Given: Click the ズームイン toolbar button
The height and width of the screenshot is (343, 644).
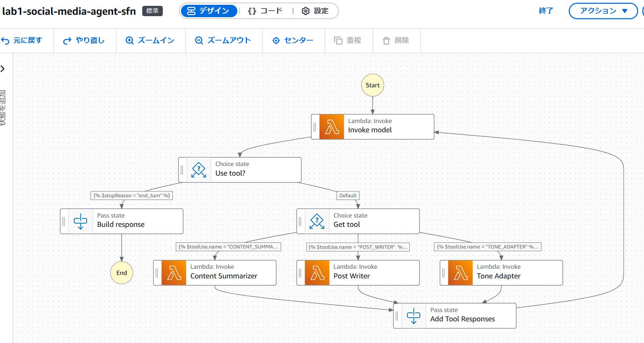Looking at the screenshot, I should [x=150, y=41].
